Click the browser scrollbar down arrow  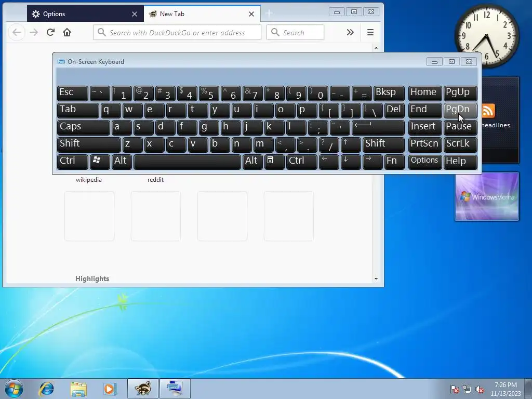point(376,279)
